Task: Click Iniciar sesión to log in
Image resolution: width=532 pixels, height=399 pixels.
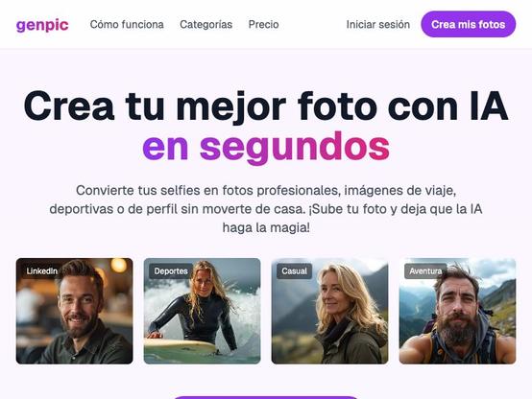Action: click(x=378, y=24)
